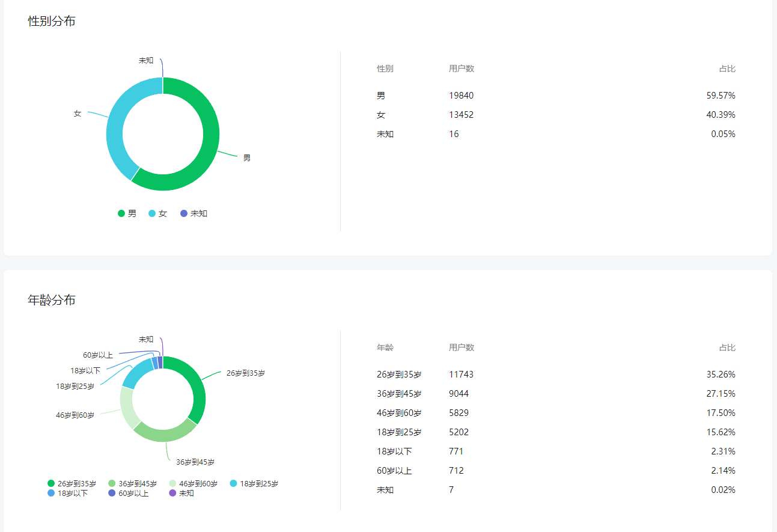
Task: Select the user count 13452
Action: tap(461, 115)
